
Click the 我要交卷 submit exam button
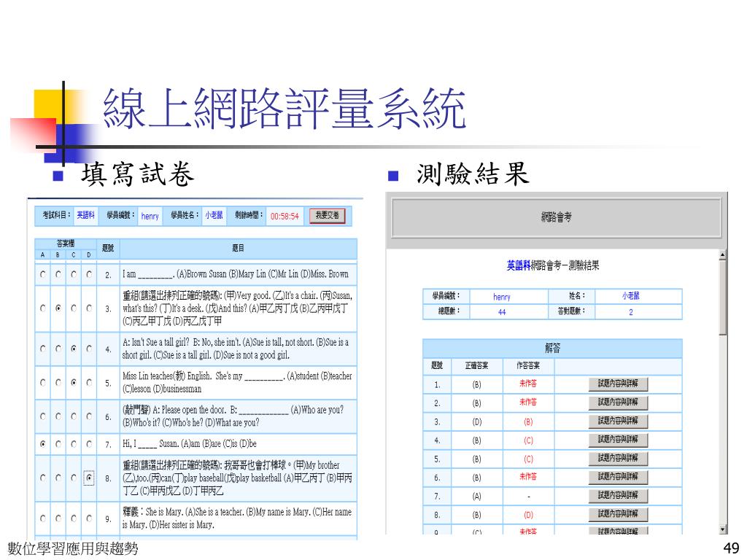[x=327, y=216]
